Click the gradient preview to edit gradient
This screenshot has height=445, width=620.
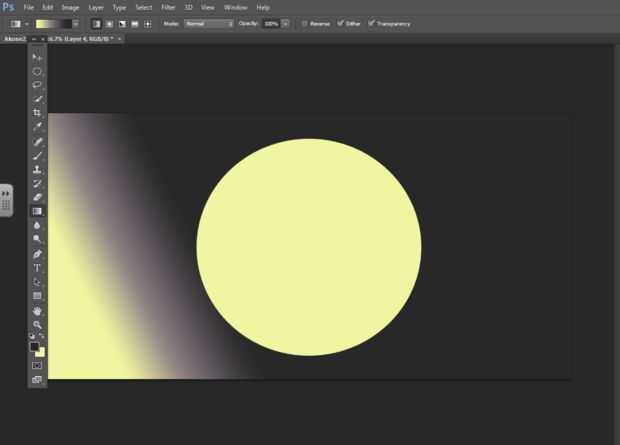(x=54, y=24)
